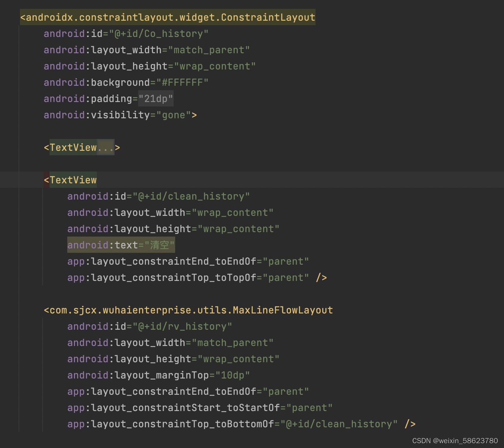The width and height of the screenshot is (504, 448).
Task: Click the TextView tag above clean_history
Action: click(70, 180)
